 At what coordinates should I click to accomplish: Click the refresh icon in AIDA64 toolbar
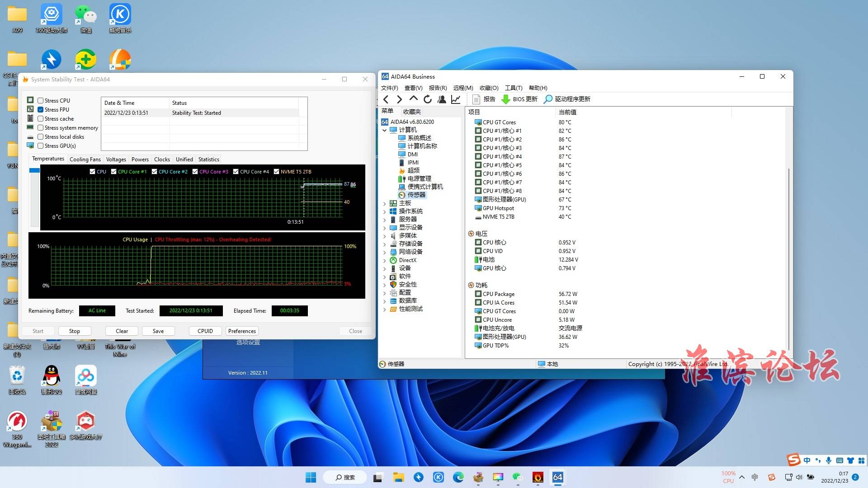(427, 99)
